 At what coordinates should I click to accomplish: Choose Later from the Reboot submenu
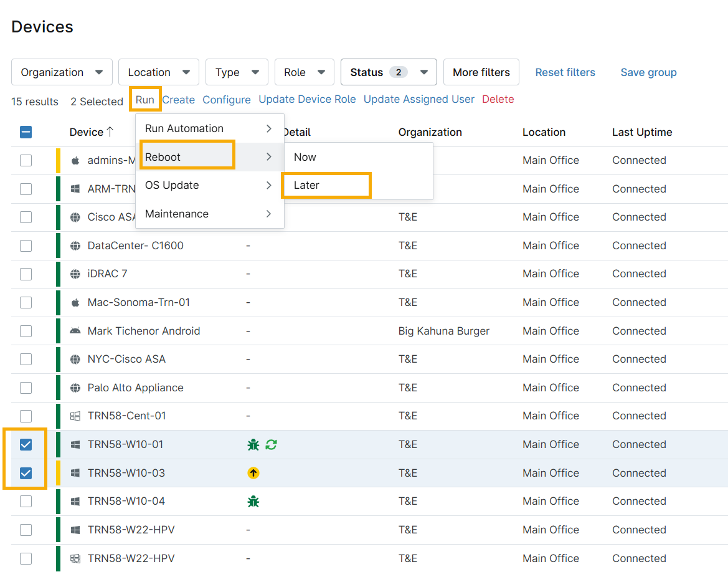pos(306,185)
